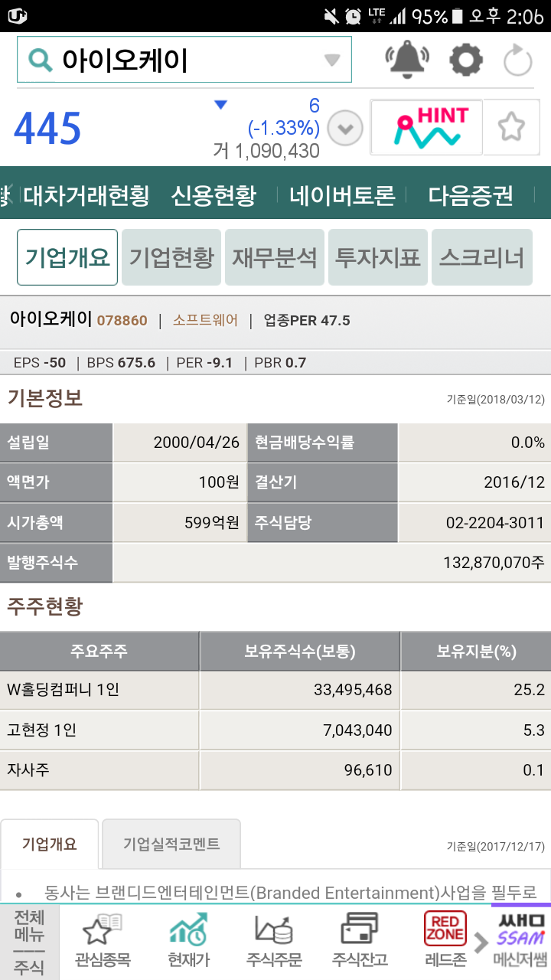Open the settings gear
The width and height of the screenshot is (551, 980).
coord(466,60)
